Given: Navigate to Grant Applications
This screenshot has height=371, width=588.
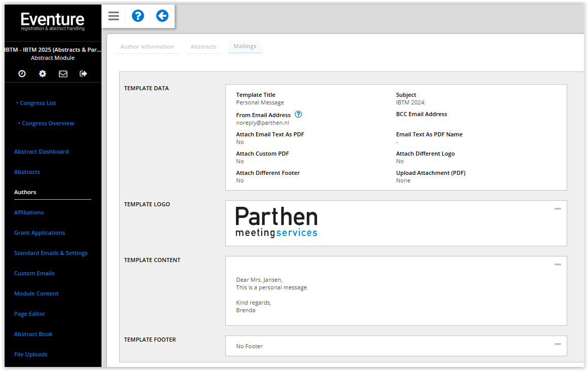Looking at the screenshot, I should (x=40, y=233).
